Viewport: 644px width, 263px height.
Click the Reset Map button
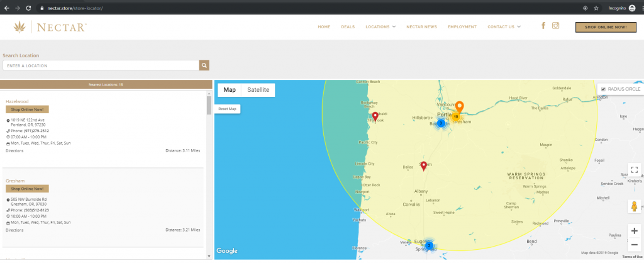pos(227,109)
